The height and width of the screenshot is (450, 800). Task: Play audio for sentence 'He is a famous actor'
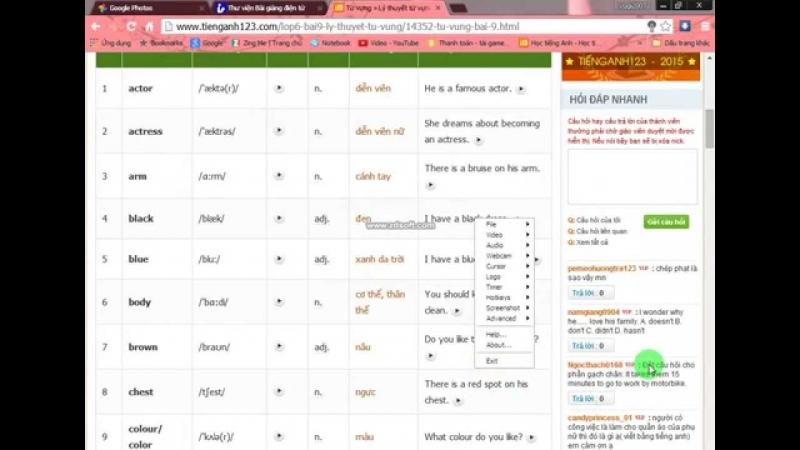520,89
